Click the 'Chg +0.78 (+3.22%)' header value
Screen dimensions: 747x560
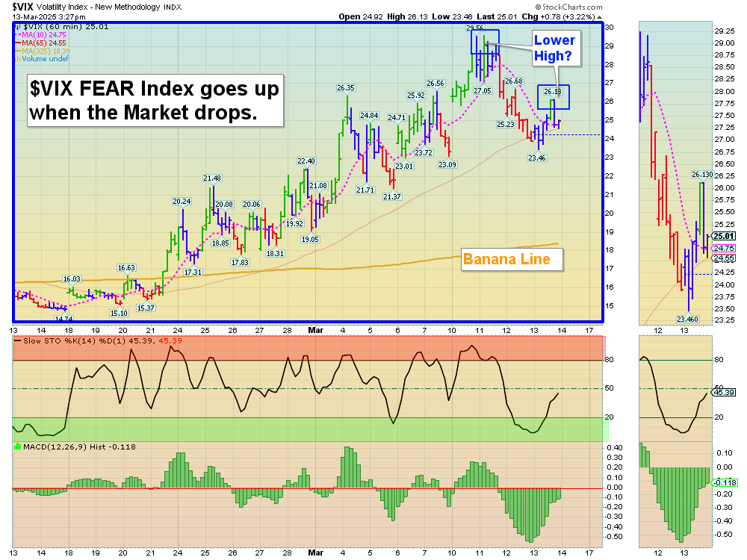(x=558, y=16)
